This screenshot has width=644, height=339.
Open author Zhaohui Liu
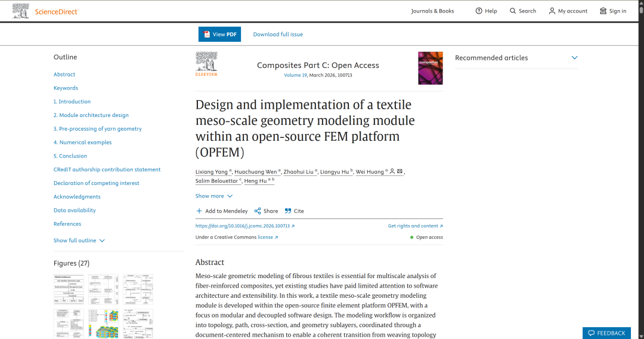tap(300, 172)
